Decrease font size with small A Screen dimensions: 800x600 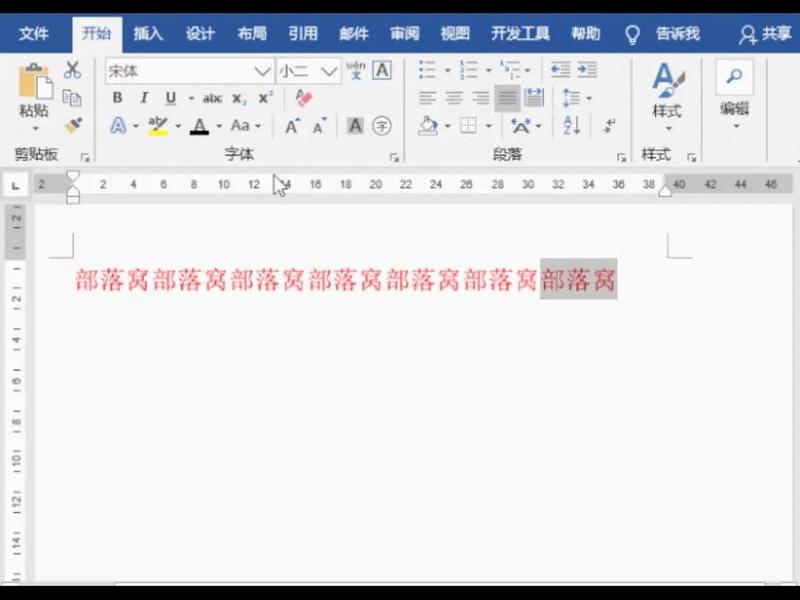[319, 126]
